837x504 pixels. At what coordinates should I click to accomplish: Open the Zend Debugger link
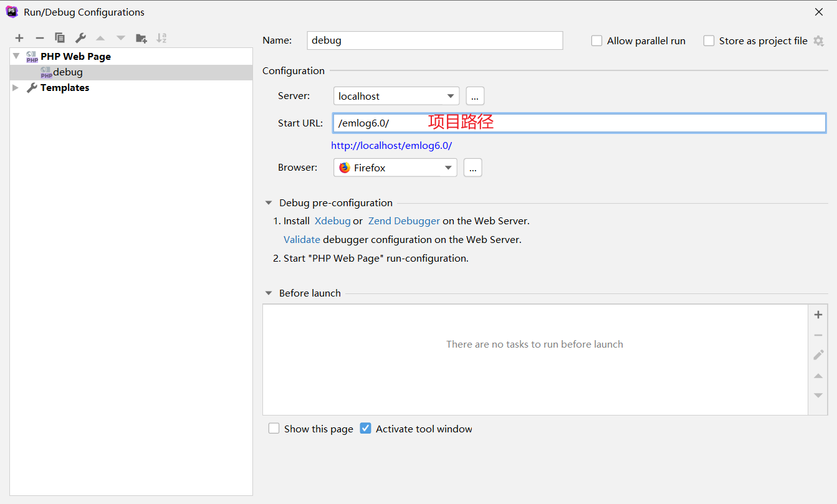(x=404, y=221)
